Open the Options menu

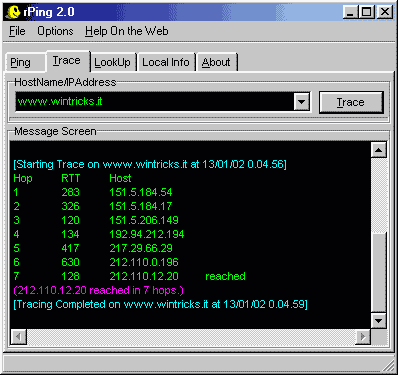point(55,31)
